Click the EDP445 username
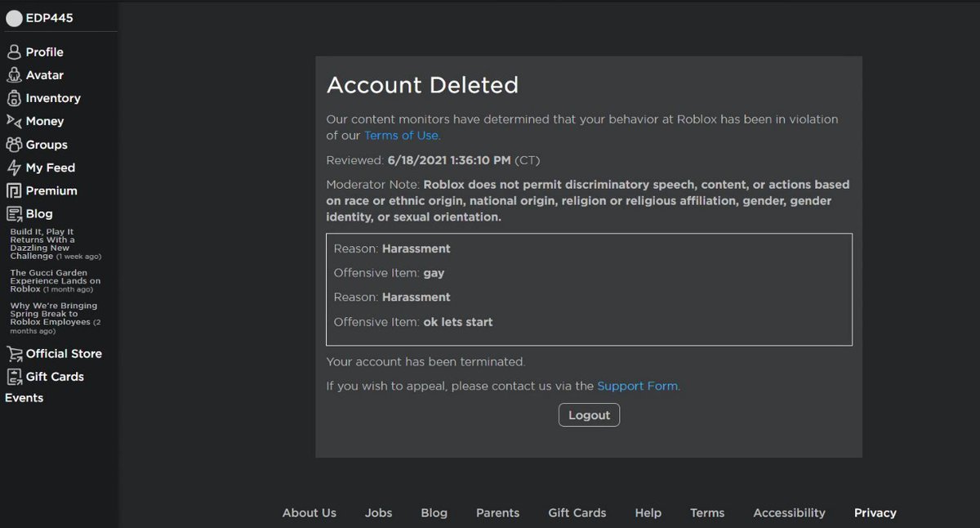 point(49,18)
